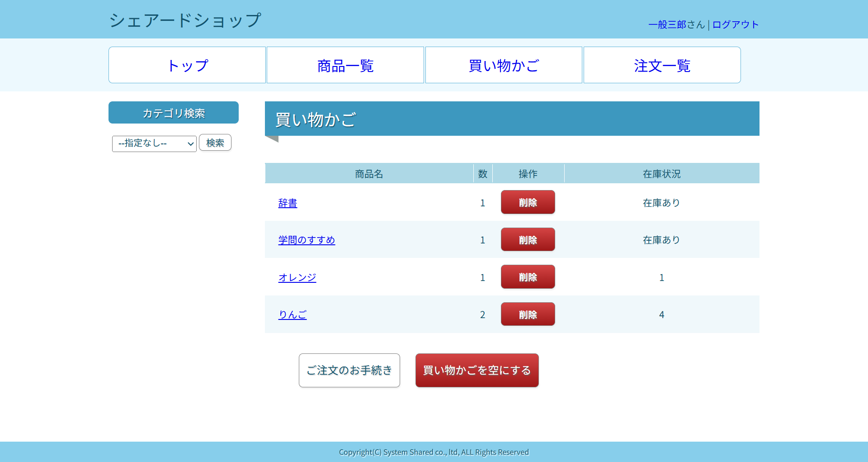This screenshot has height=462, width=868.
Task: Click the カテゴリ検索 panel header
Action: click(x=173, y=112)
